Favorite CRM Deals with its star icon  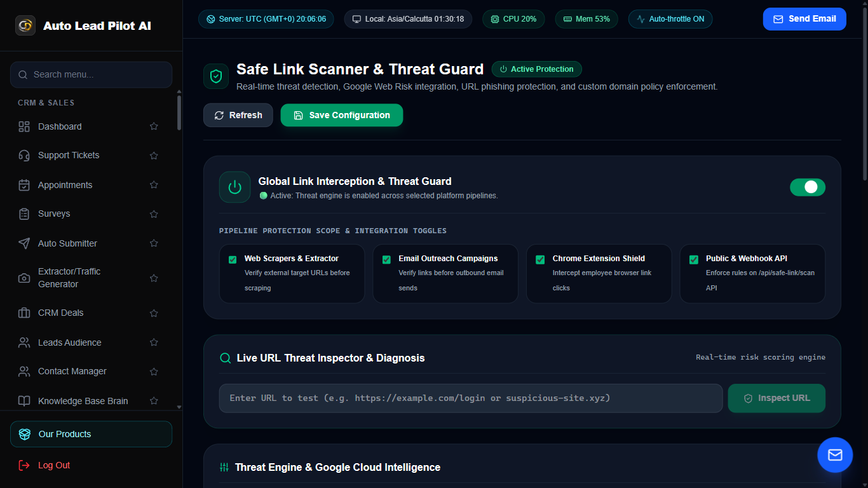click(154, 313)
